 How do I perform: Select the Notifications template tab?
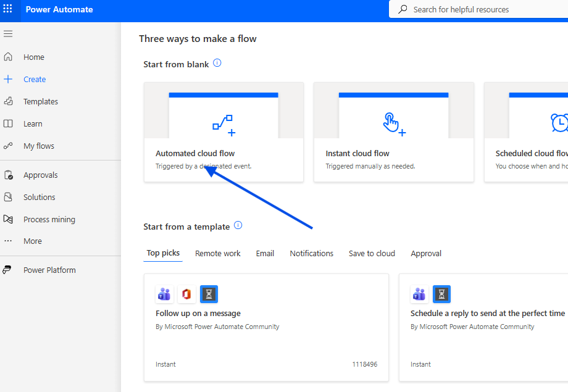point(311,253)
